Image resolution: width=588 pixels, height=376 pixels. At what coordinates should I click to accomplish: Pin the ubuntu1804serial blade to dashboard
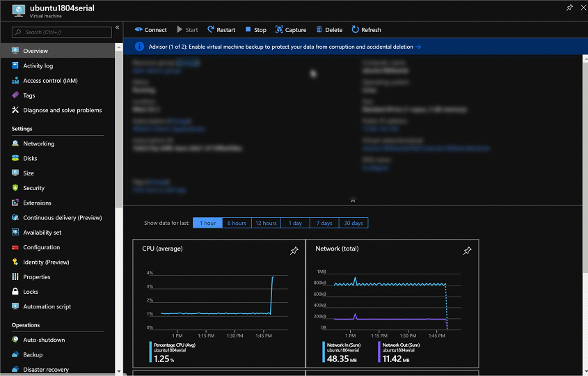pyautogui.click(x=570, y=8)
